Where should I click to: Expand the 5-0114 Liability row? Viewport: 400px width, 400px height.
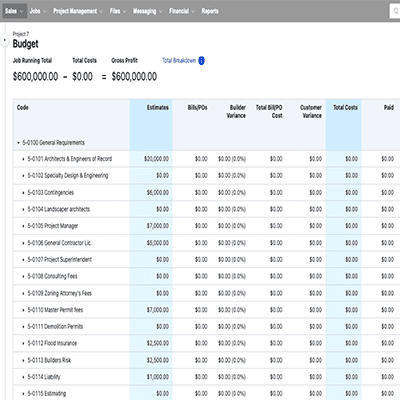[x=23, y=377]
